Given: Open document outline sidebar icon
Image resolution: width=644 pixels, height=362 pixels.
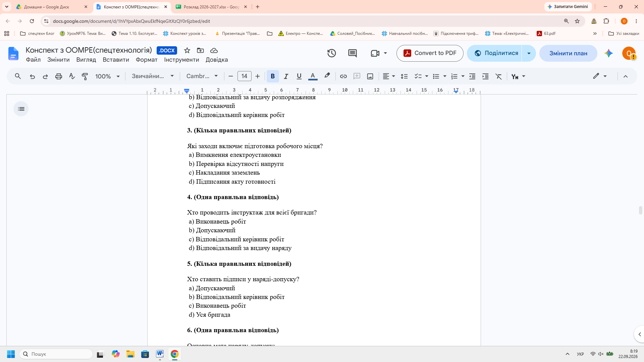Looking at the screenshot, I should pyautogui.click(x=21, y=109).
